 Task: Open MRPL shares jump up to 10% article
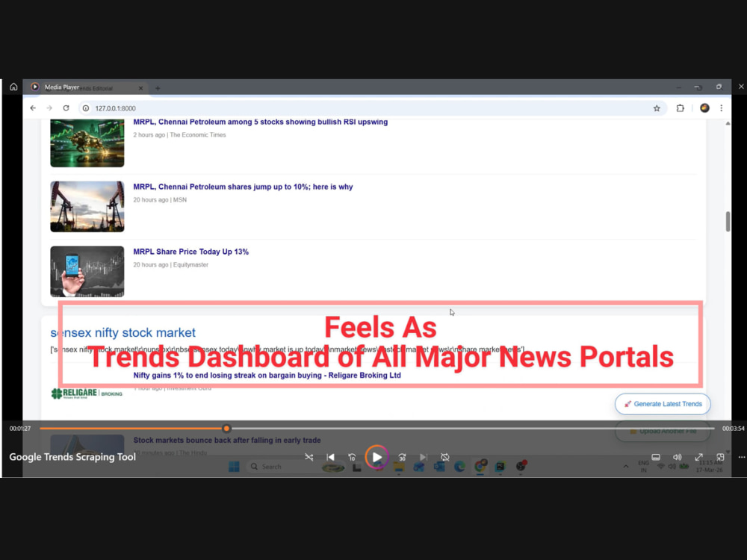click(x=243, y=187)
